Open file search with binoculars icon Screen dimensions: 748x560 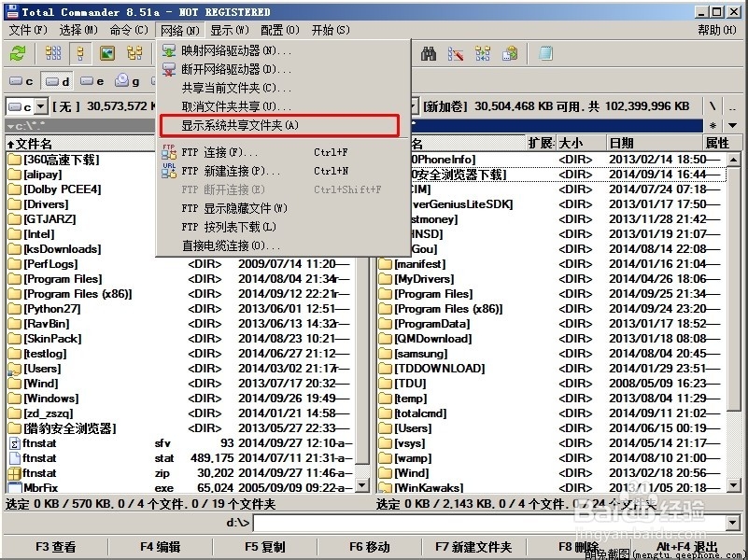tap(429, 53)
